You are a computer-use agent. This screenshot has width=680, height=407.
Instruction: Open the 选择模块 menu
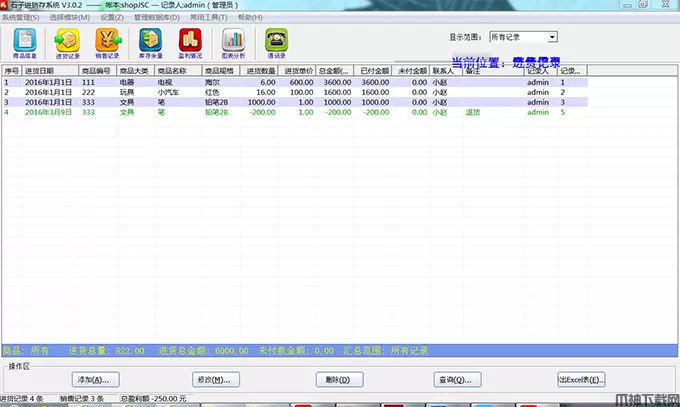(70, 17)
